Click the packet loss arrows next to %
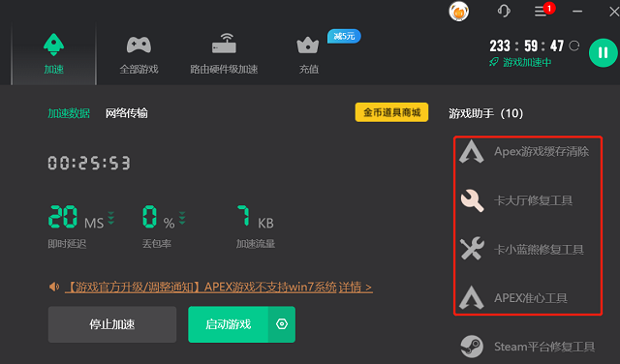 182,218
